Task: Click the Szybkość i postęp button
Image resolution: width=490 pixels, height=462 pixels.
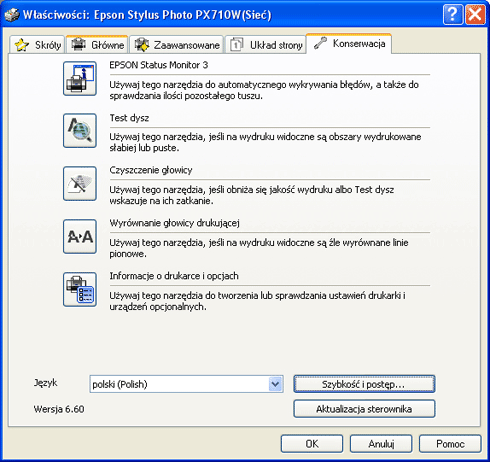Action: click(364, 384)
